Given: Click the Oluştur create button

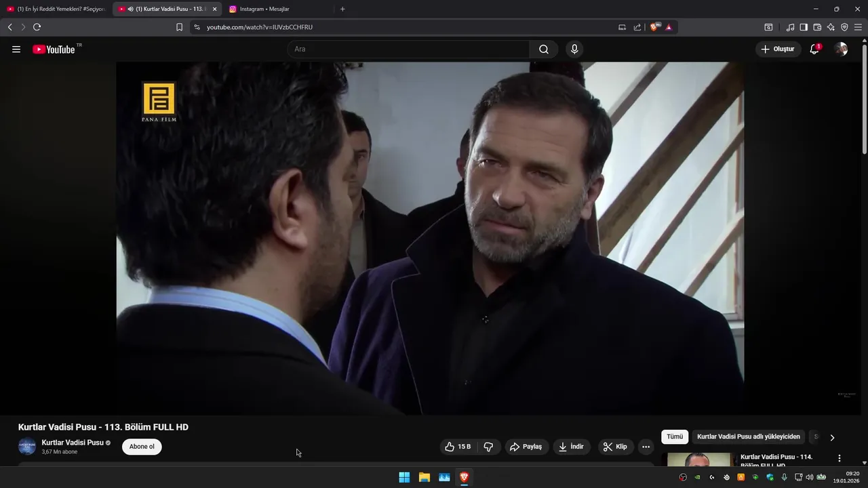Looking at the screenshot, I should pos(778,49).
